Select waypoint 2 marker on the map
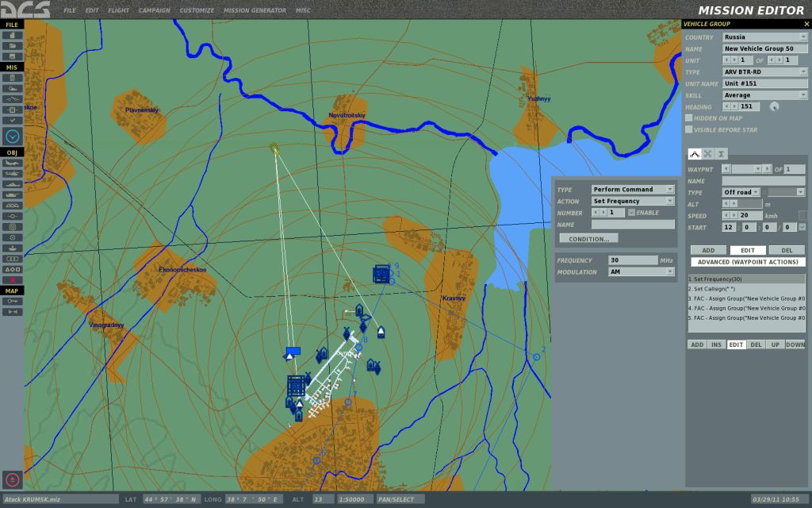Viewport: 812px width, 508px height. [x=537, y=356]
